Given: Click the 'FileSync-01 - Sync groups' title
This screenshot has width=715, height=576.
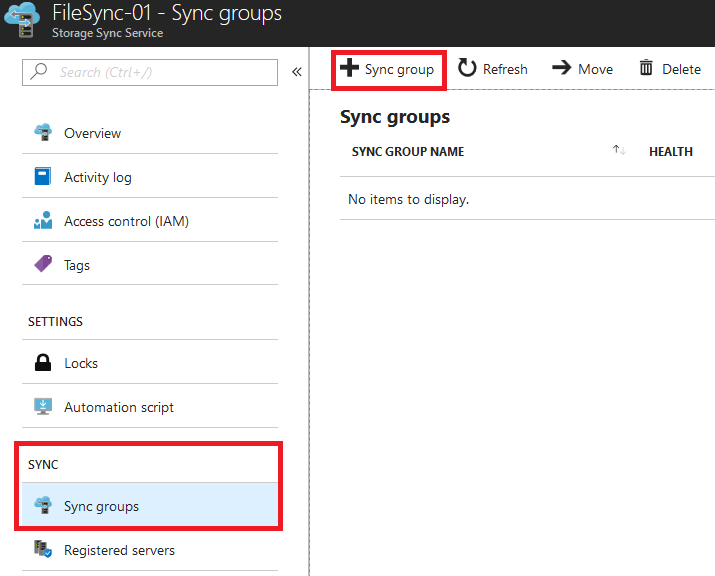Looking at the screenshot, I should (x=167, y=13).
